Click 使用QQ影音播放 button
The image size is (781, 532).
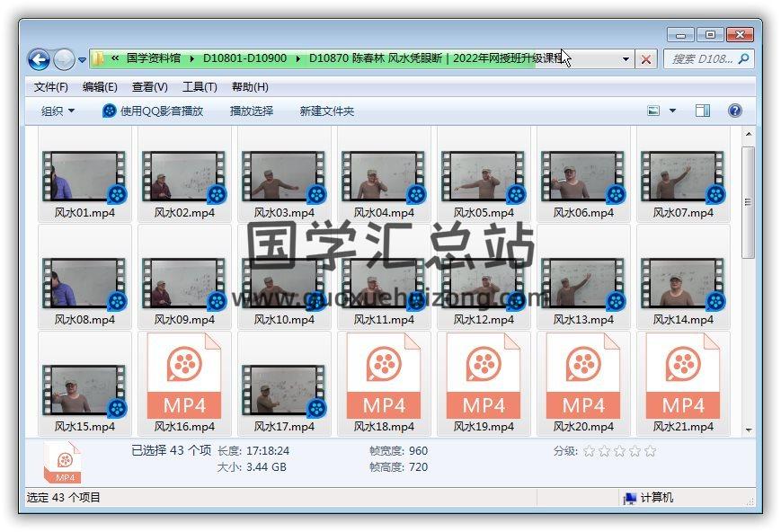(153, 111)
